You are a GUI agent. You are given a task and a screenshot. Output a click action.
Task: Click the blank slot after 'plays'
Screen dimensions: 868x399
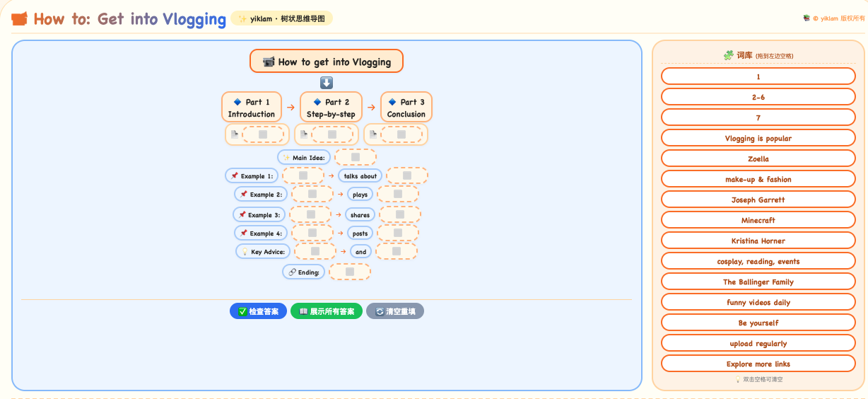click(x=398, y=194)
